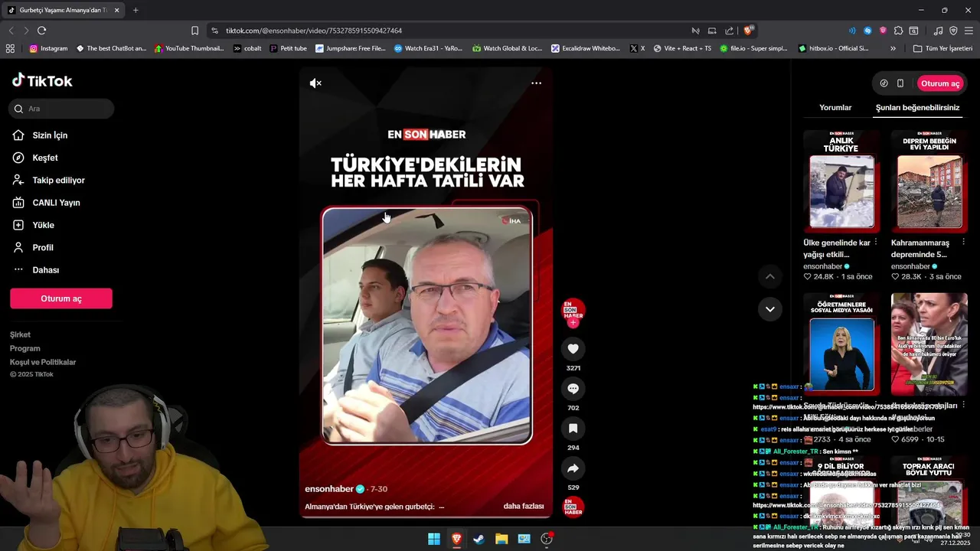Open the 'Öğretmenlere sosyal medya yasağı' thumbnail
This screenshot has width=980, height=551.
pos(841,344)
